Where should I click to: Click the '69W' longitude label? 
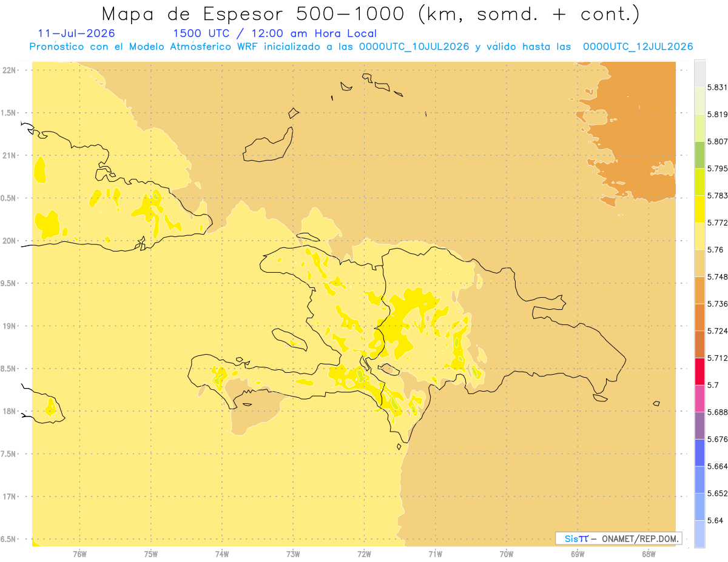click(578, 553)
